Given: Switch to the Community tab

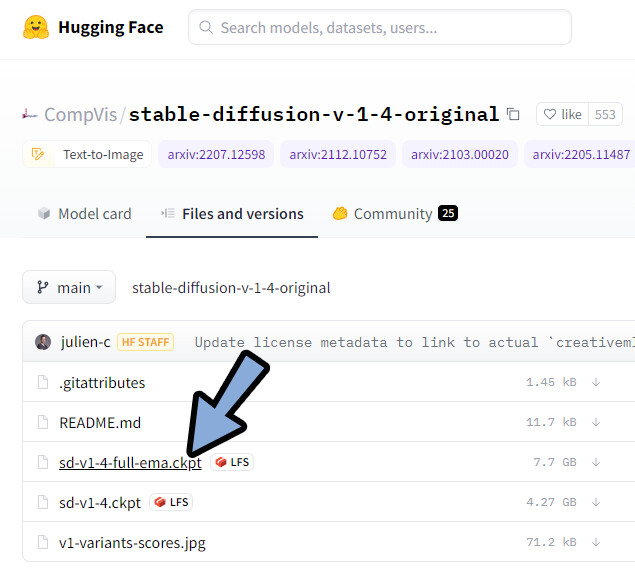Looking at the screenshot, I should [395, 214].
